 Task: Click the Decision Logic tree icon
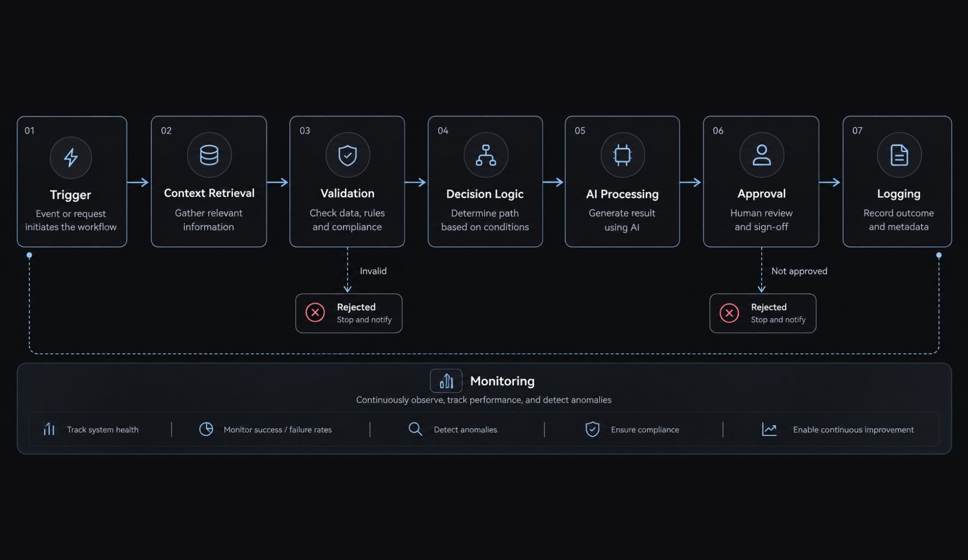(486, 155)
